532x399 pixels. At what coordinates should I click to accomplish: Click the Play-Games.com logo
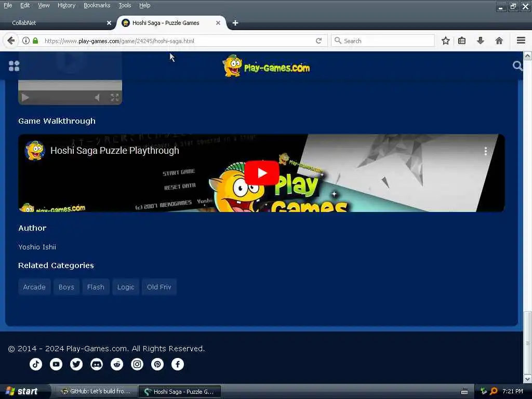tap(266, 66)
